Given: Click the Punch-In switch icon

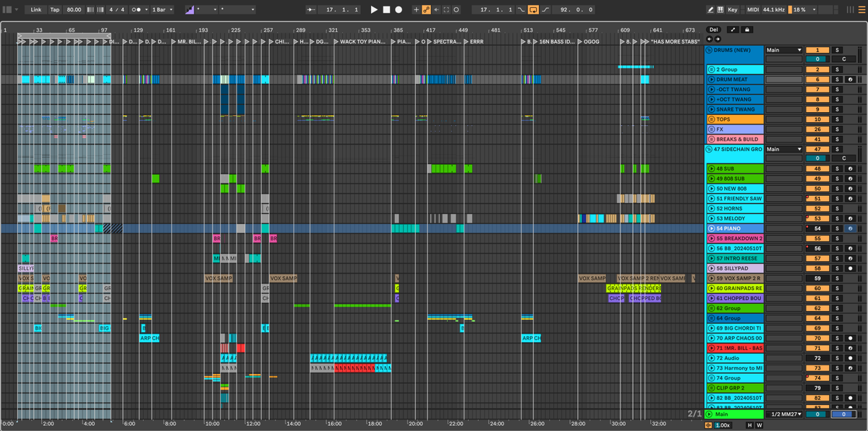Looking at the screenshot, I should [522, 10].
